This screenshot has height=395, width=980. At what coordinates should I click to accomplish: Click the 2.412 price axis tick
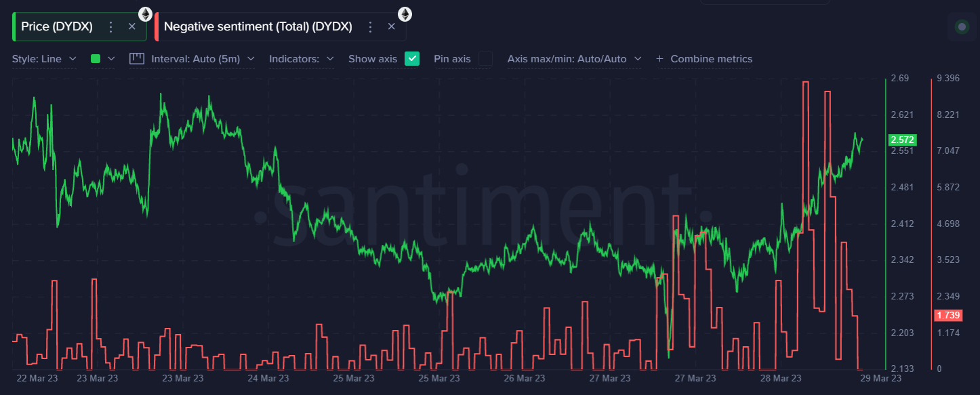901,224
